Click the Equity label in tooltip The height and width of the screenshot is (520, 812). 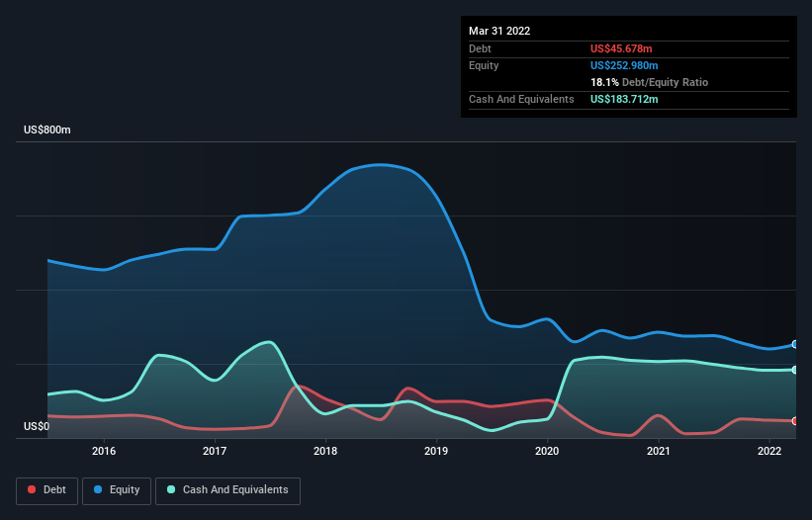click(x=484, y=65)
